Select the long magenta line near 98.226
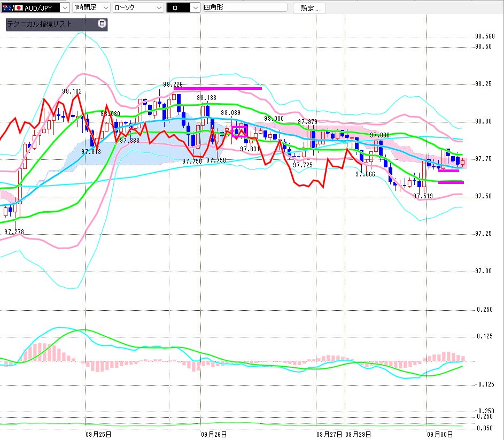This screenshot has width=504, height=440. [x=217, y=88]
